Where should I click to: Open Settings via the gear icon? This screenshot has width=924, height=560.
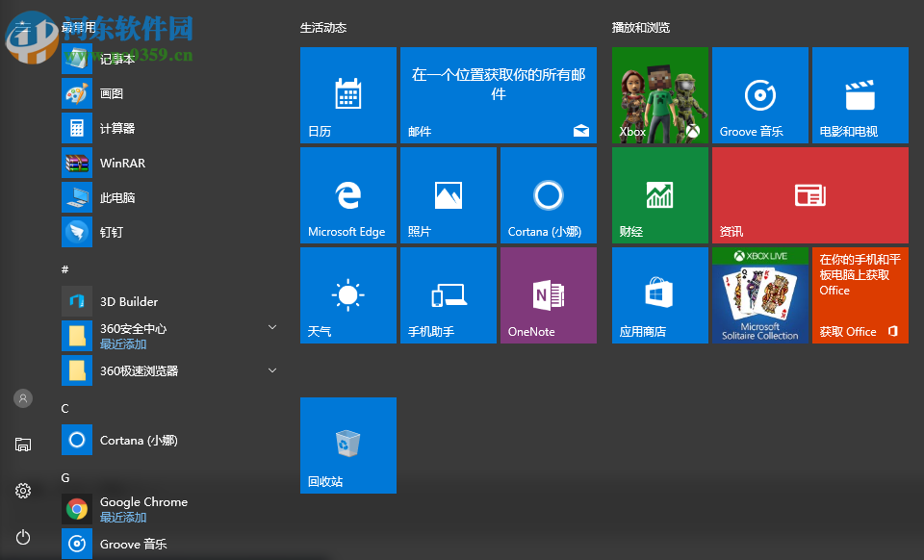pos(22,491)
